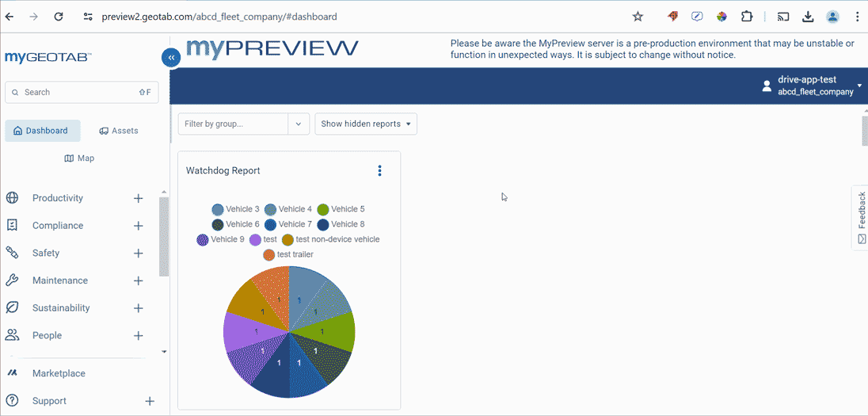
Task: Toggle Vehicle 9 legend entry
Action: pos(220,239)
